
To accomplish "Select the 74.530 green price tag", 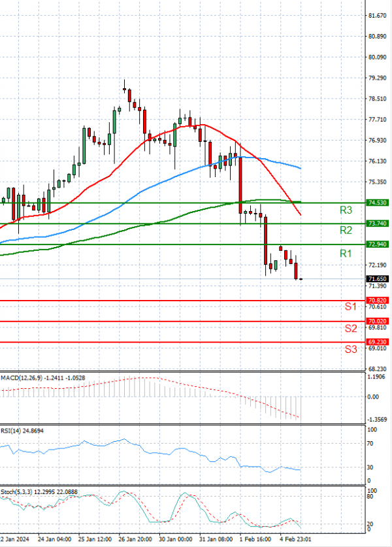I will [378, 203].
